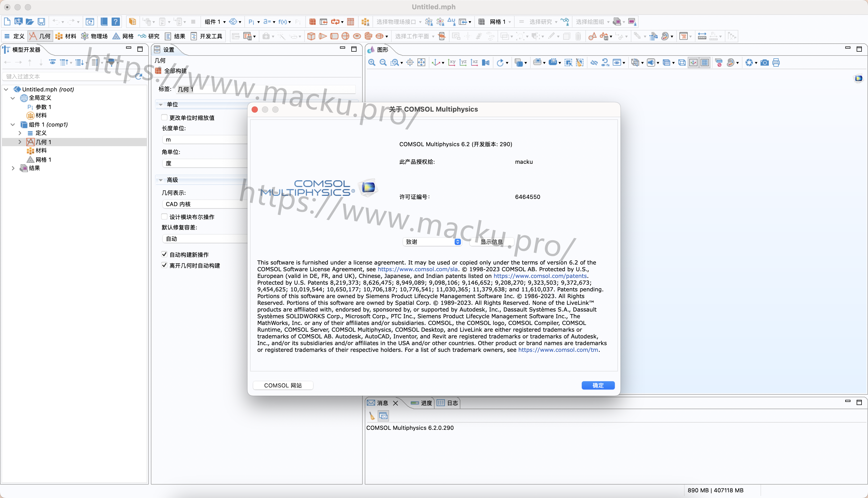Select the xy view icon
868x498 pixels.
[x=452, y=63]
